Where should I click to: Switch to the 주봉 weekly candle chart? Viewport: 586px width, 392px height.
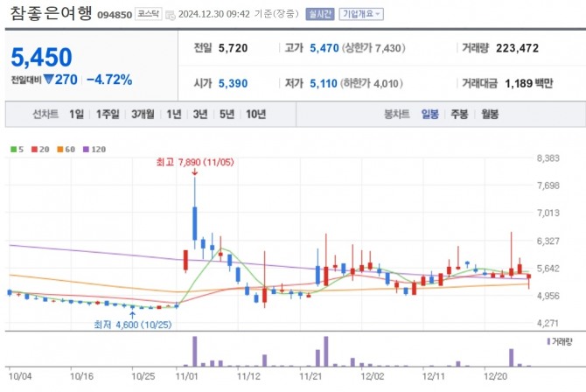coord(459,114)
